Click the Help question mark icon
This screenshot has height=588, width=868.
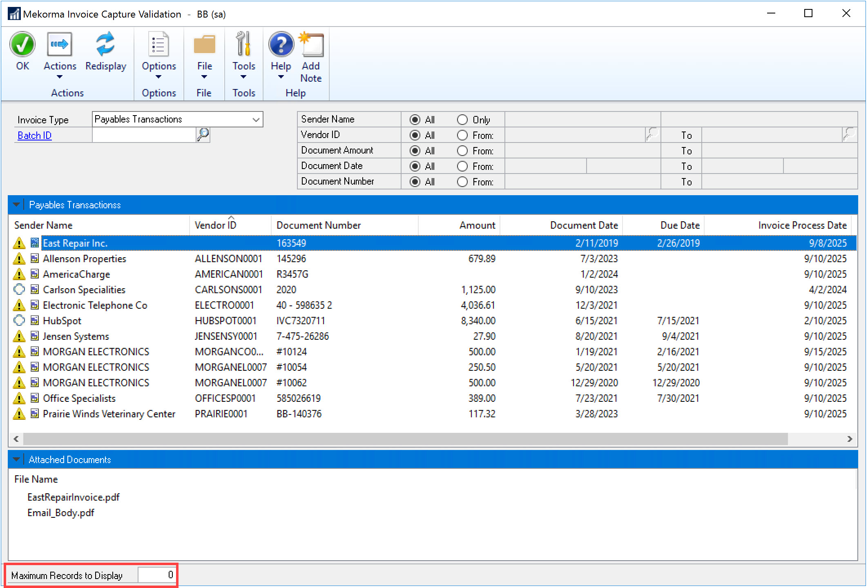pyautogui.click(x=281, y=44)
